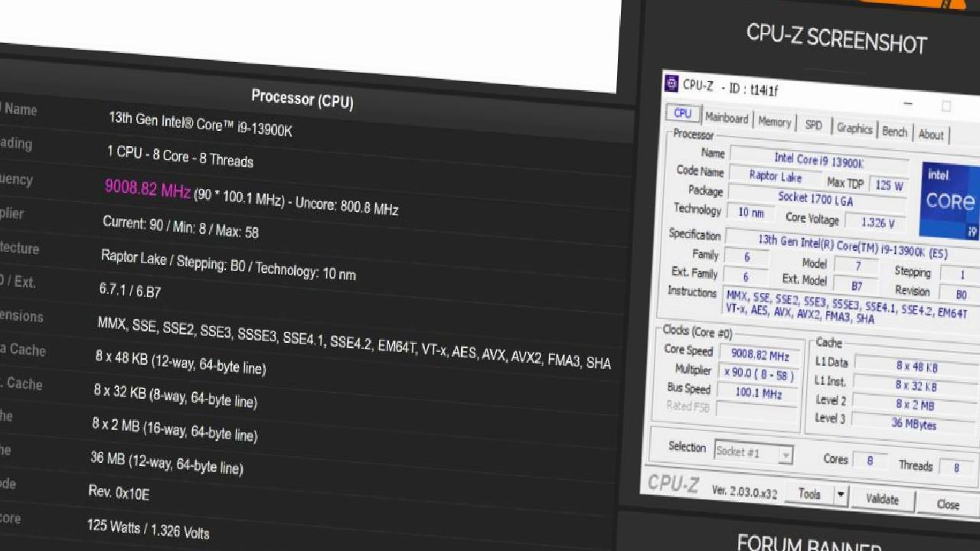Click the Cores count field
980x551 pixels.
coord(870,461)
